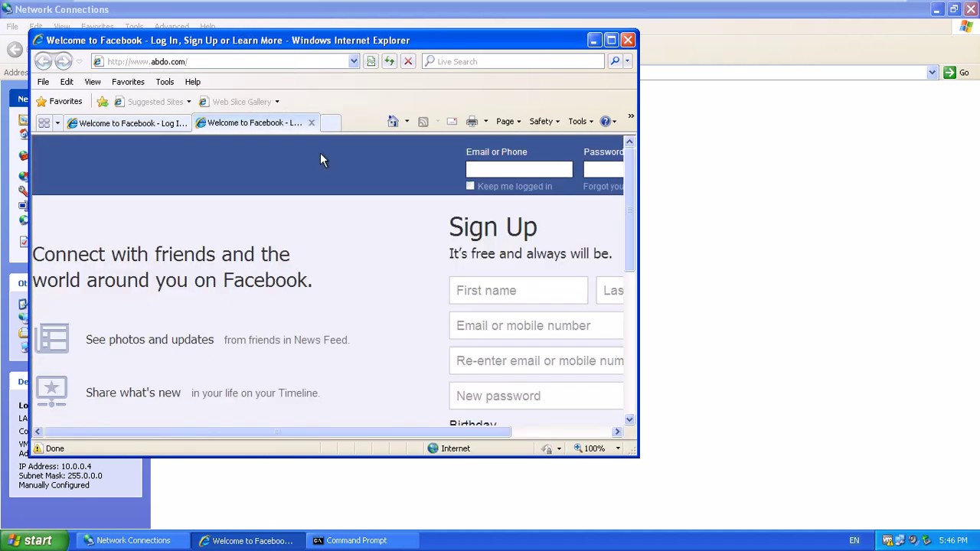Screen dimensions: 980x551
Task: Switch to Command Prompt taskbar button
Action: pyautogui.click(x=361, y=540)
